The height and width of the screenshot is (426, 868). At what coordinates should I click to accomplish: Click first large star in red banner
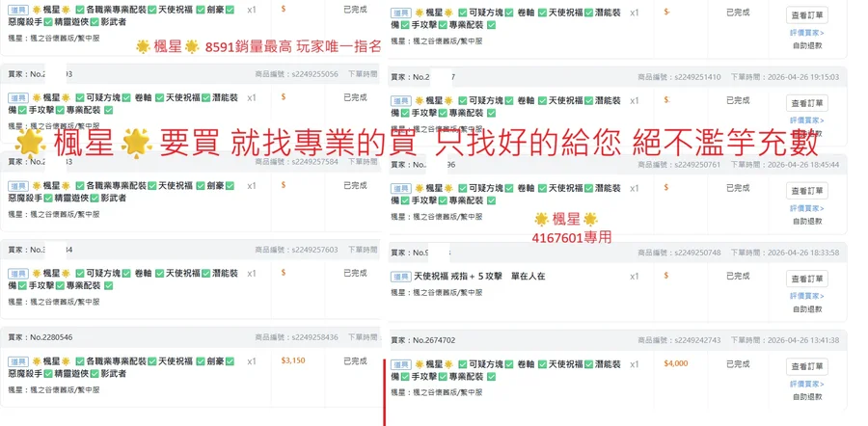click(x=31, y=145)
